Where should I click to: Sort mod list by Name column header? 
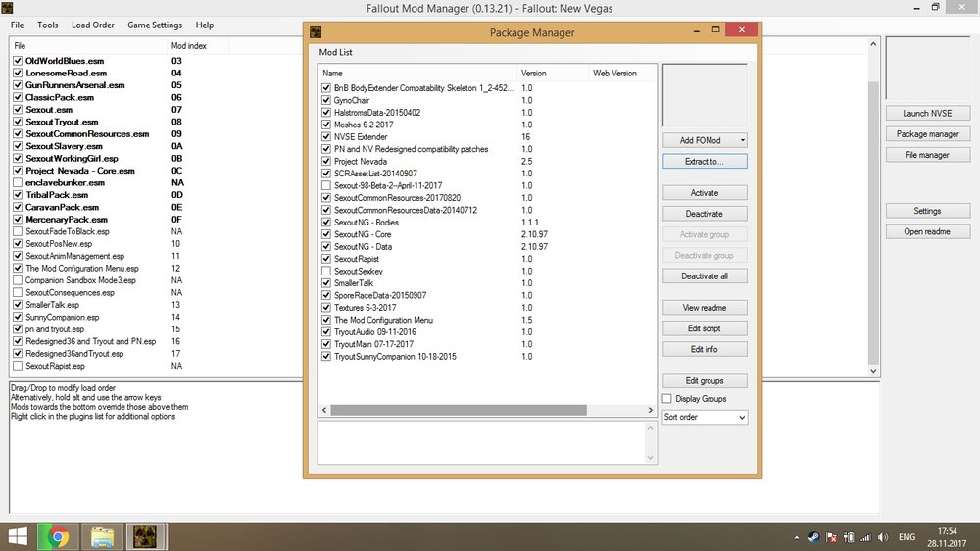417,74
